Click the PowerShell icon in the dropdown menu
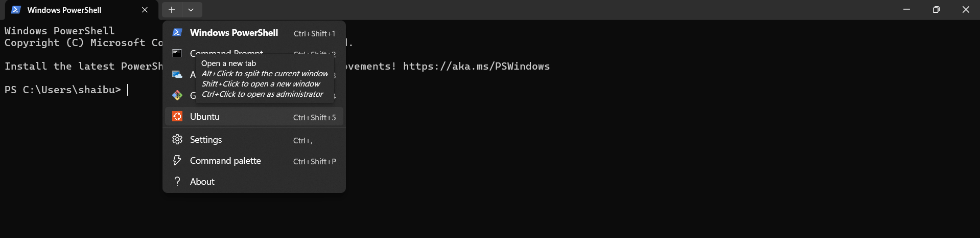This screenshot has height=238, width=980. pos(177,33)
